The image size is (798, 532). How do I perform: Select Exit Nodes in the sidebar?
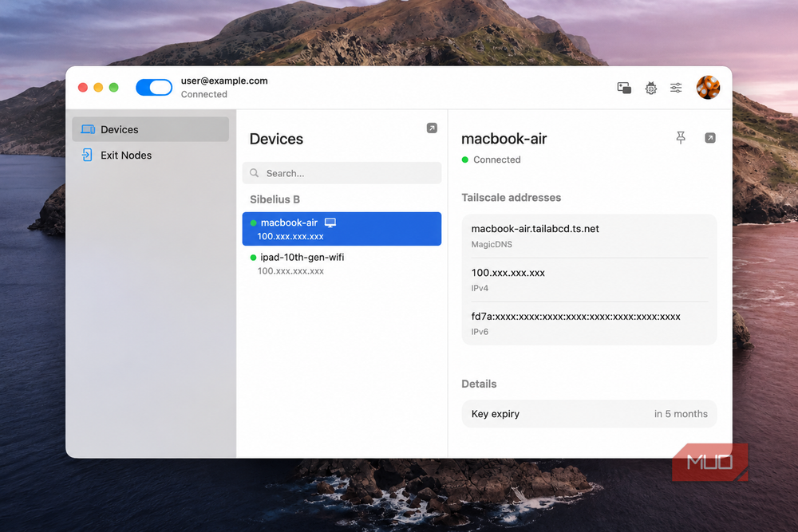[151, 155]
